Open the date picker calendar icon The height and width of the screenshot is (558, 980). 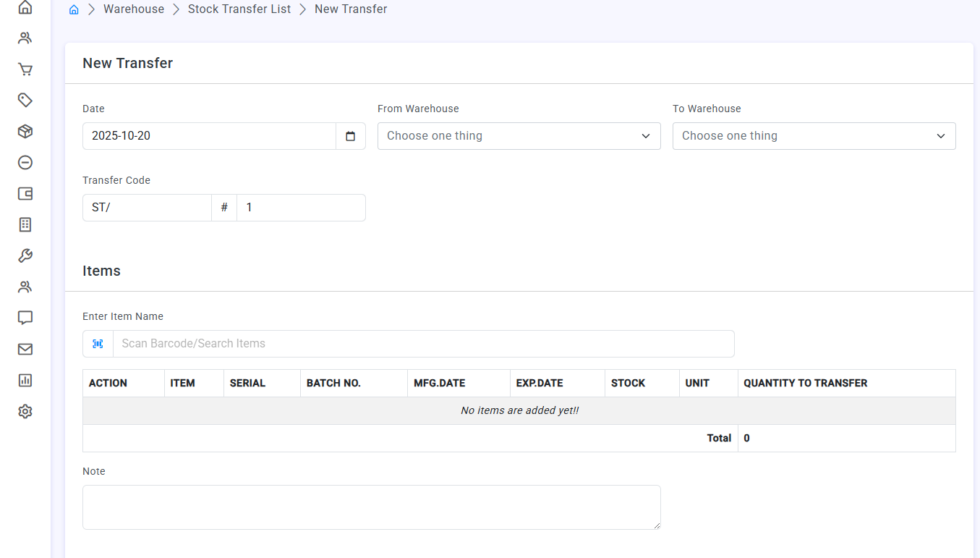pos(351,136)
